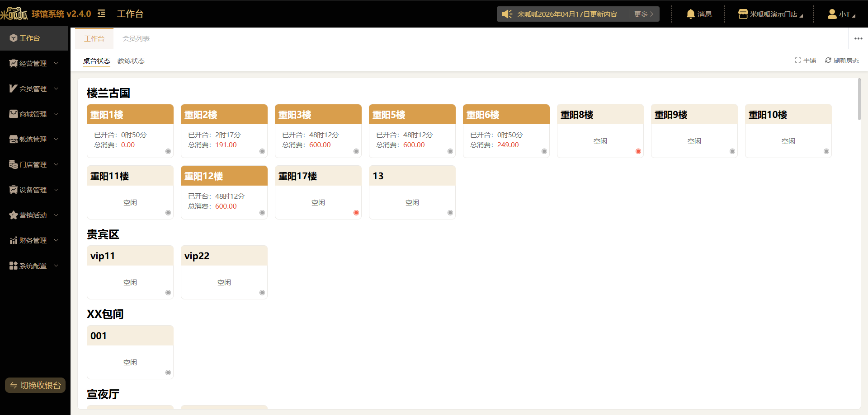Click the 会员管理 sidebar icon
Screen dimensions: 868x415
click(x=14, y=89)
